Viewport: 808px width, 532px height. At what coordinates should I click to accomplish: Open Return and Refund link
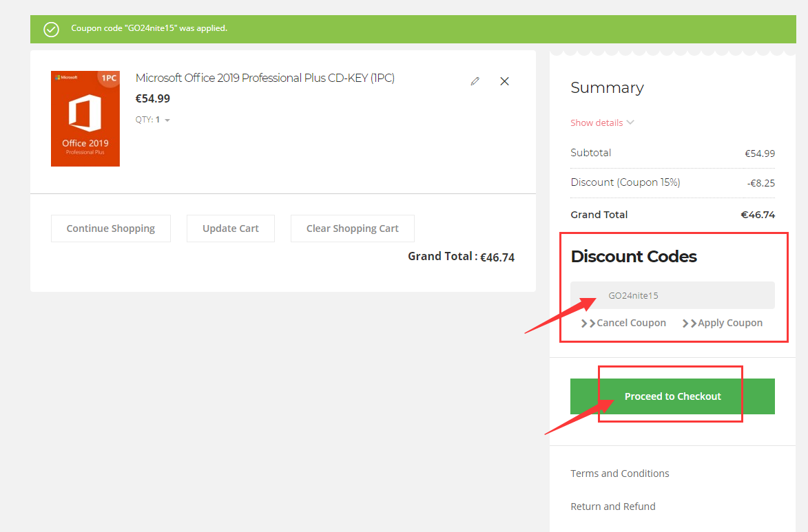click(613, 507)
